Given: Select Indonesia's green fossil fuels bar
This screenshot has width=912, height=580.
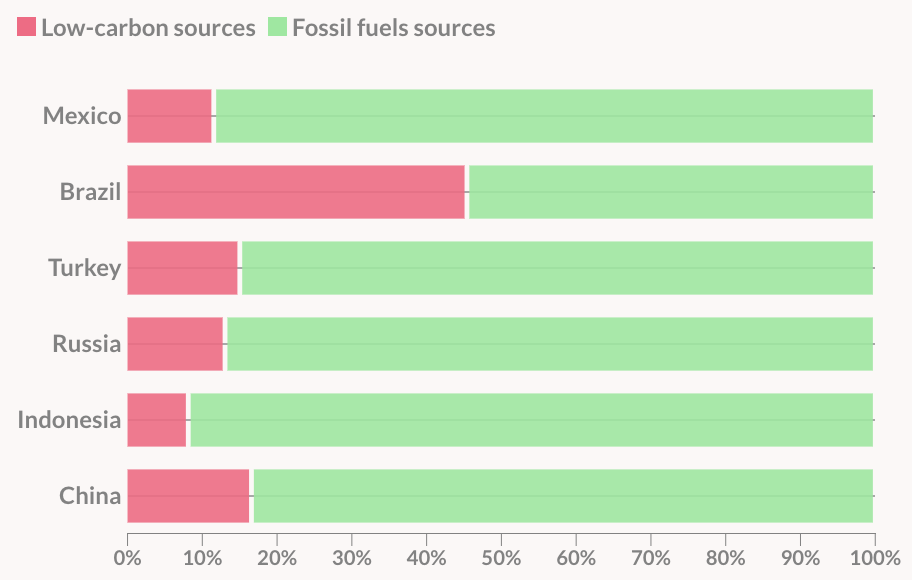Looking at the screenshot, I should coord(531,420).
